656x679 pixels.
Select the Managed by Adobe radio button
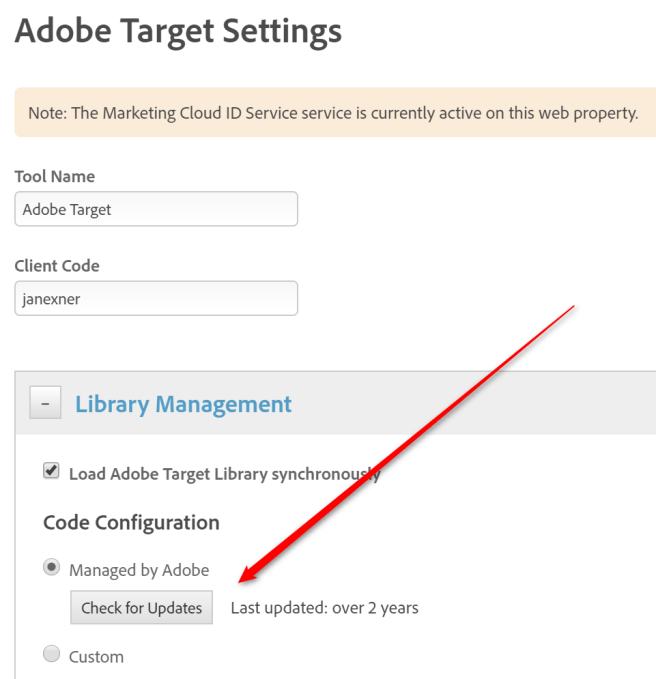51,568
